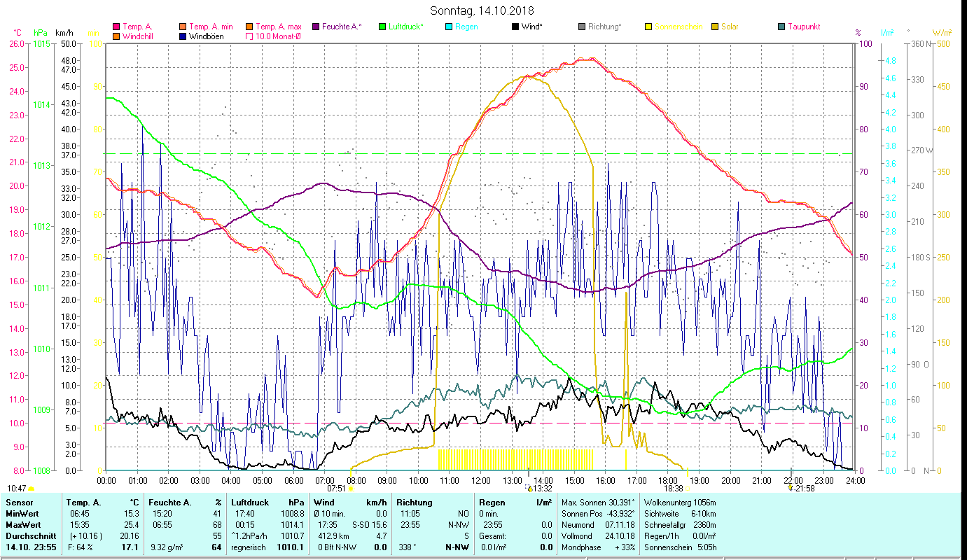967x560 pixels.
Task: Click the solar noon icon at 13:32
Action: pyautogui.click(x=529, y=489)
